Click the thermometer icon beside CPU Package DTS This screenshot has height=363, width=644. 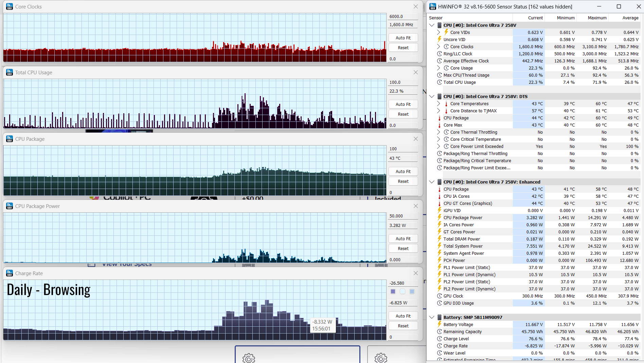coord(440,118)
